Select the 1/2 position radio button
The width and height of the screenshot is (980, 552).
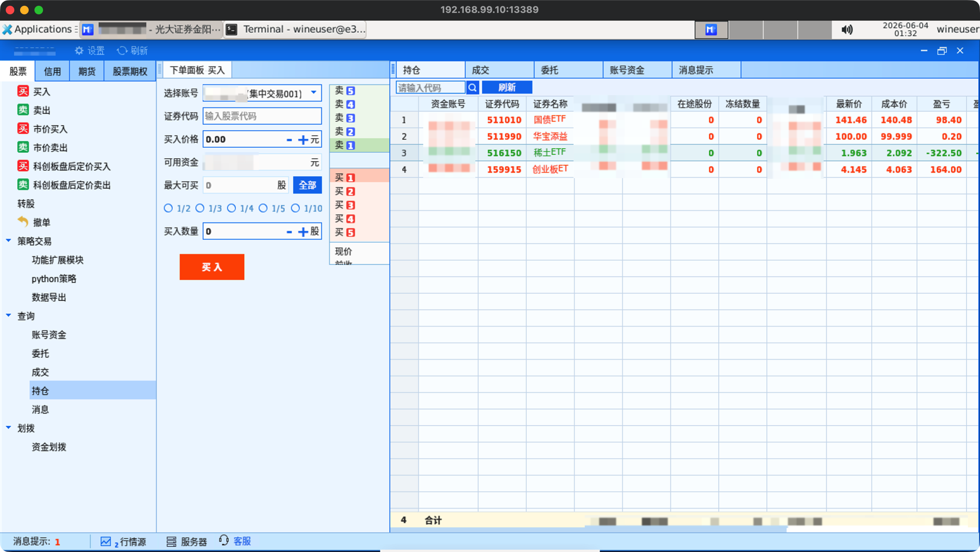click(x=168, y=208)
